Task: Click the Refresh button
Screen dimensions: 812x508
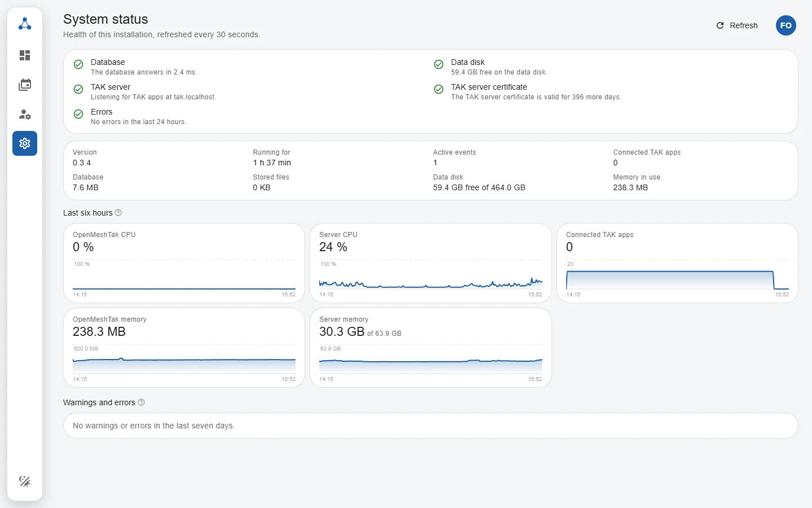Action: click(737, 25)
